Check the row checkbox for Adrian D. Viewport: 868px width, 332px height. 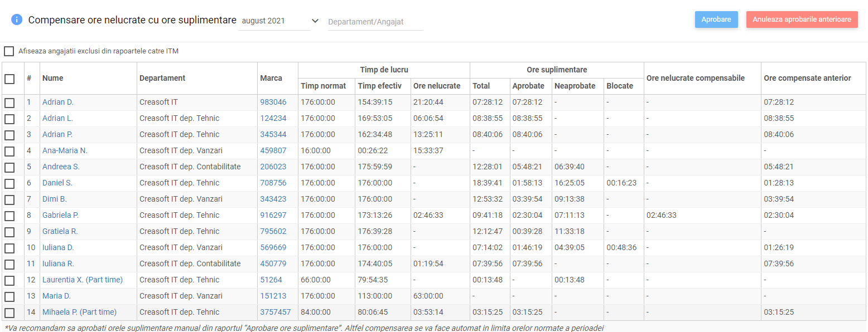click(x=9, y=102)
